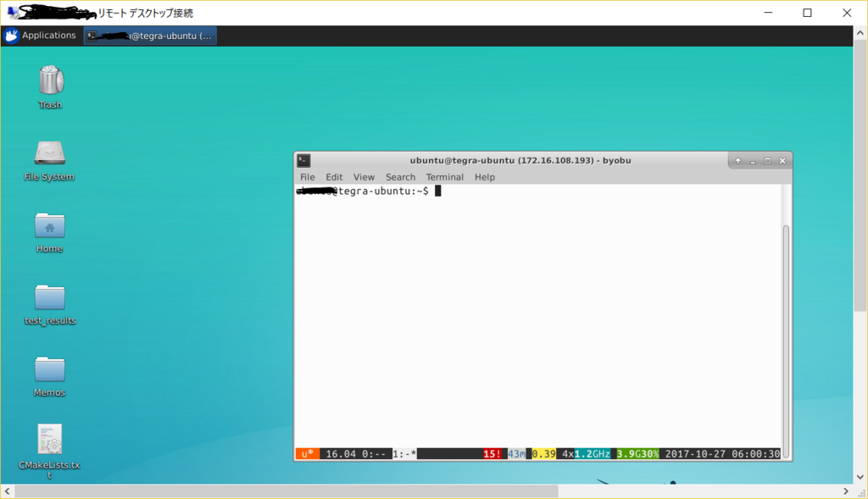The height and width of the screenshot is (499, 868).
Task: Click the red 15! updates indicator
Action: [x=492, y=453]
